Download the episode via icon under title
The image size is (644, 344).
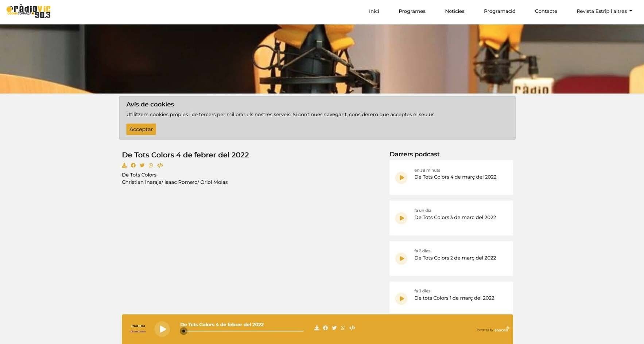pyautogui.click(x=124, y=165)
